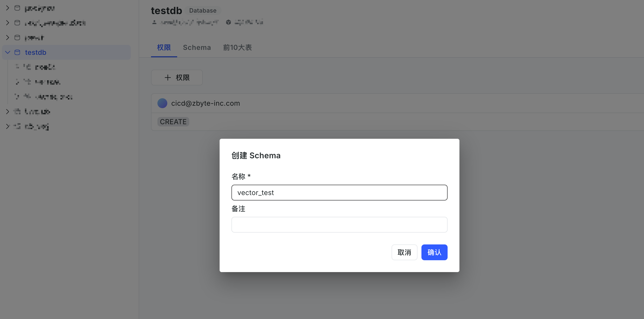Collapse the testdb tree node
Viewport: 644px width, 319px height.
coord(7,52)
